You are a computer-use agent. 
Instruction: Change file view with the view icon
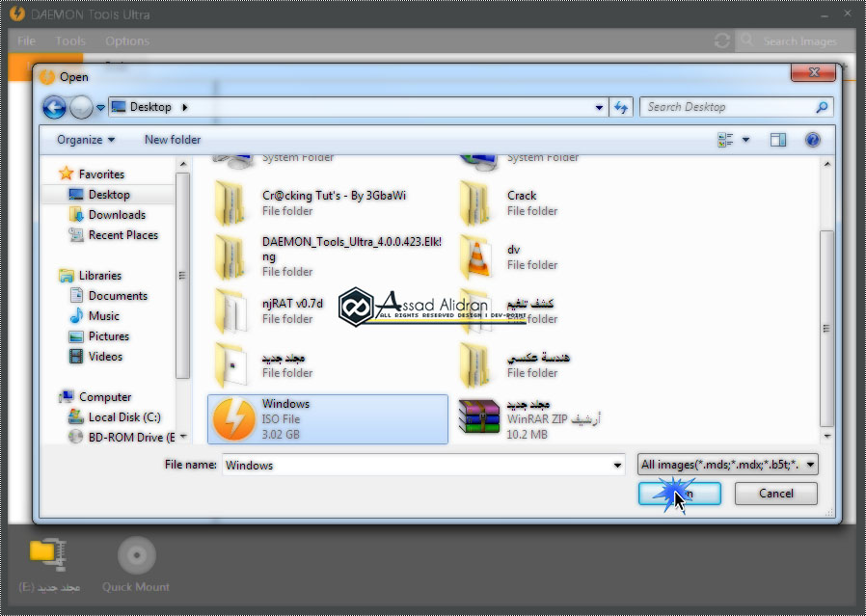(x=725, y=140)
